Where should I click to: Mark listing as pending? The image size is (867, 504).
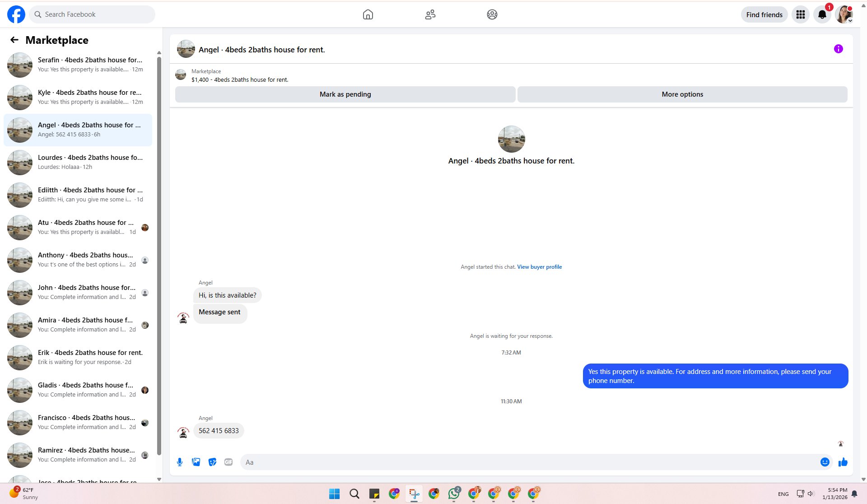tap(345, 94)
